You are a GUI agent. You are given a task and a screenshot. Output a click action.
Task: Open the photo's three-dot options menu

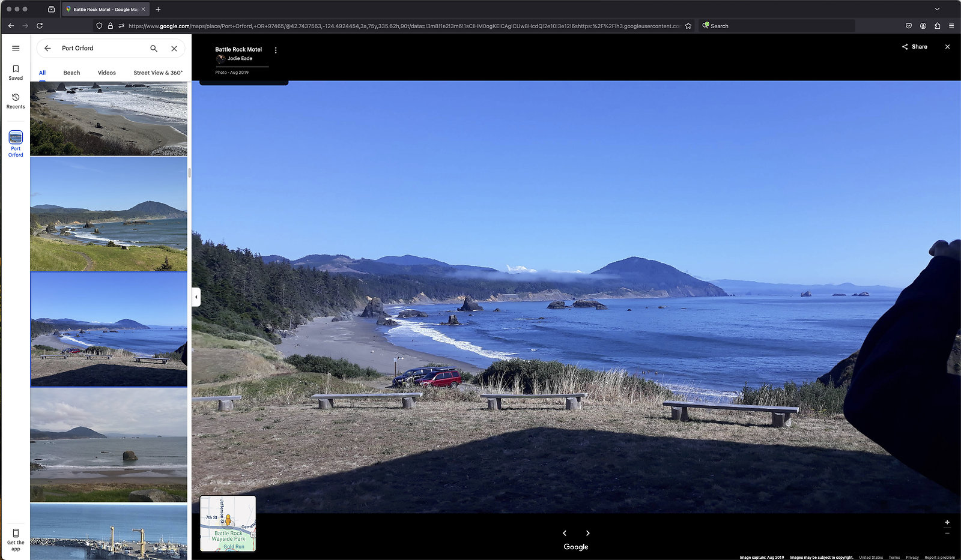[276, 50]
